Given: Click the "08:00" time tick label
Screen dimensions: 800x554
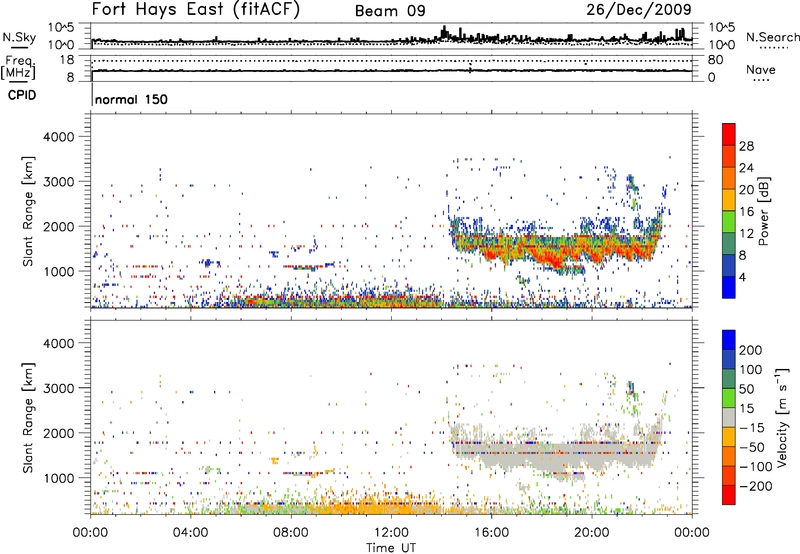Looking at the screenshot, I should pyautogui.click(x=291, y=533).
